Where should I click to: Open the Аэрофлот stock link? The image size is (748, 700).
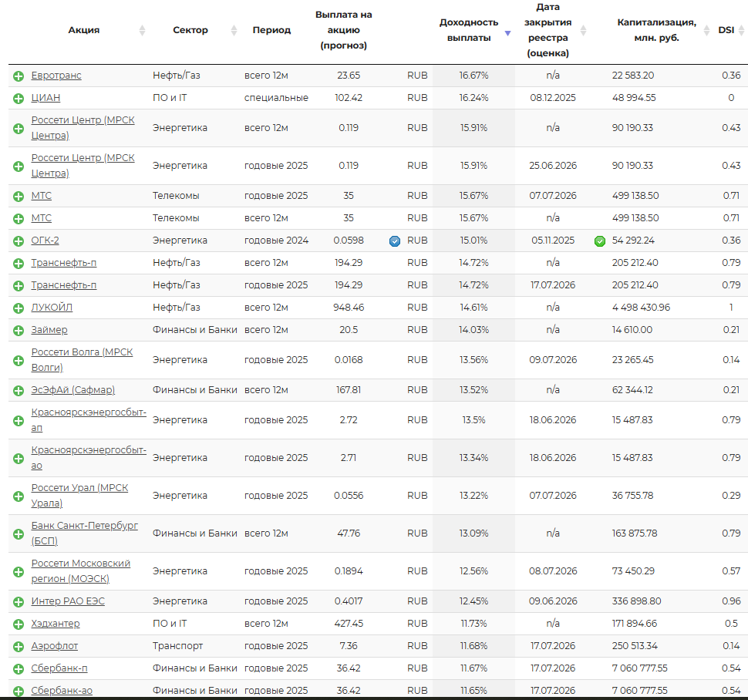pos(55,646)
